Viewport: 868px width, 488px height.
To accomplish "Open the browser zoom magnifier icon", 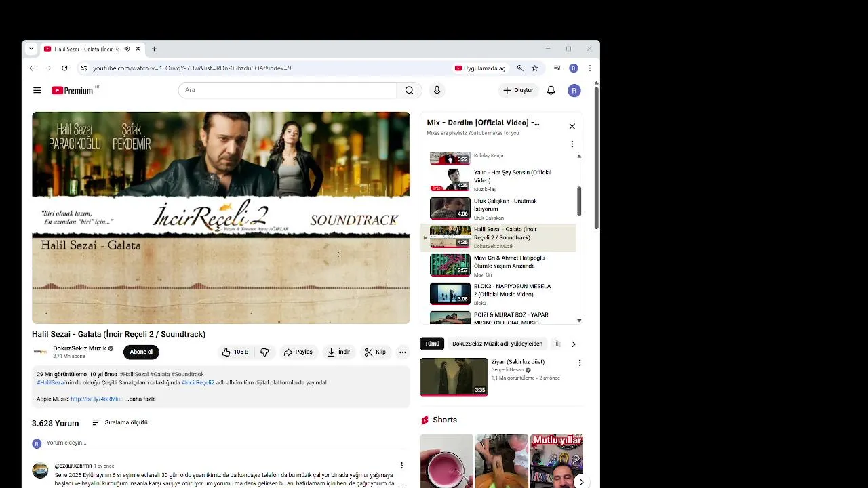I will tap(520, 68).
